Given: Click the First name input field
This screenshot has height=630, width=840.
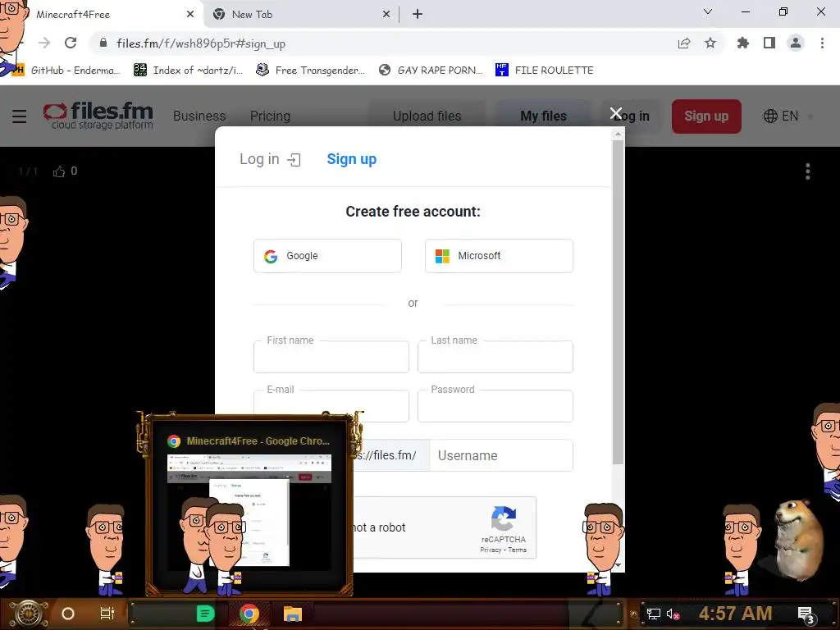Looking at the screenshot, I should 331,357.
